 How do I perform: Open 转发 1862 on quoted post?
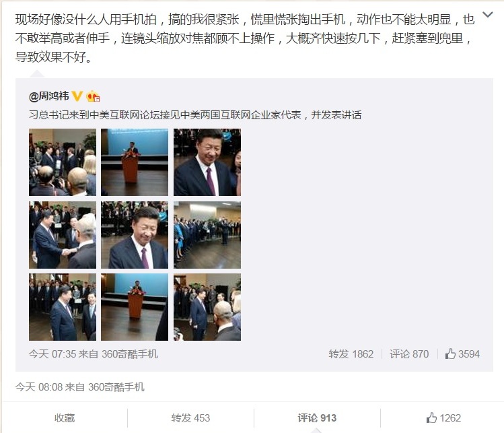click(x=351, y=354)
